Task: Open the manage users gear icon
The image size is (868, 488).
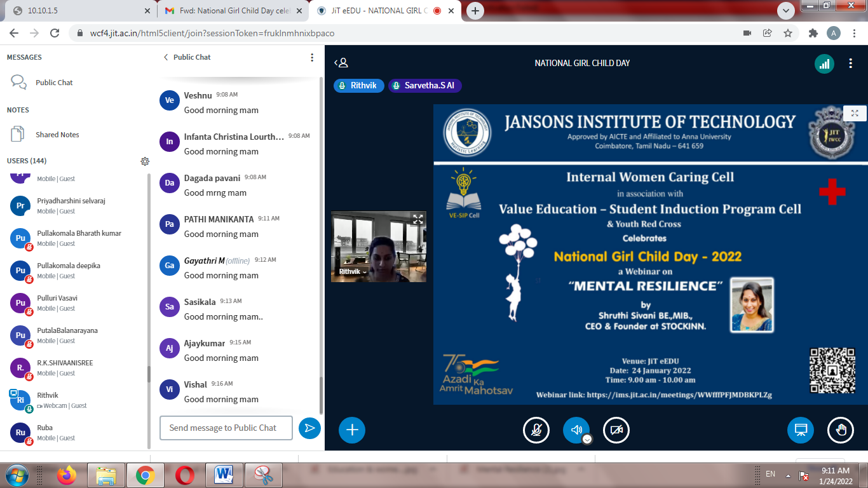Action: coord(145,161)
